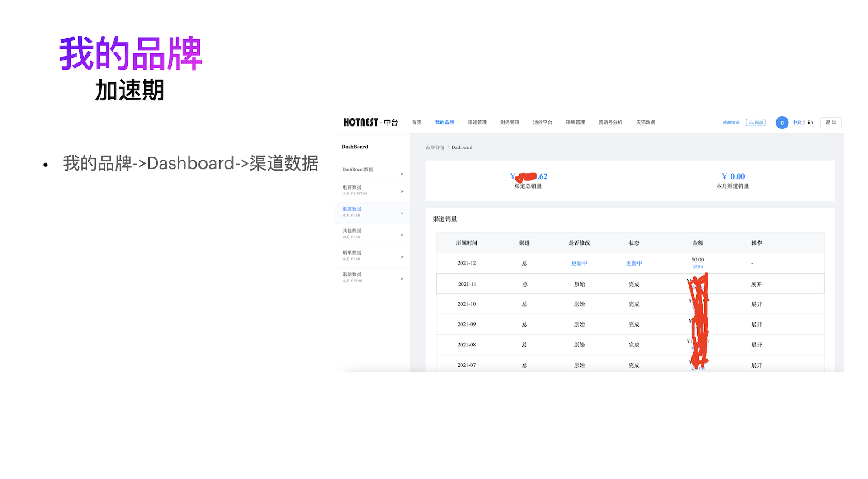This screenshot has height=479, width=868.
Task: Open the 营销号分析 menu item
Action: point(610,123)
